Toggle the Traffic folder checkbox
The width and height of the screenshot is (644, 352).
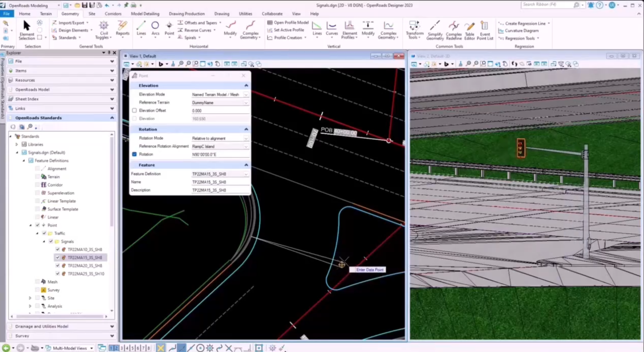(44, 233)
